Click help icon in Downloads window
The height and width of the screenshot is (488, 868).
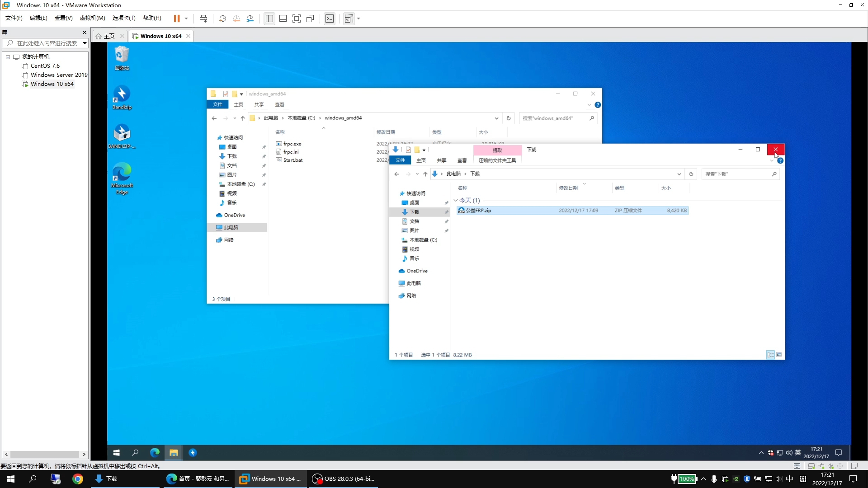coord(780,160)
